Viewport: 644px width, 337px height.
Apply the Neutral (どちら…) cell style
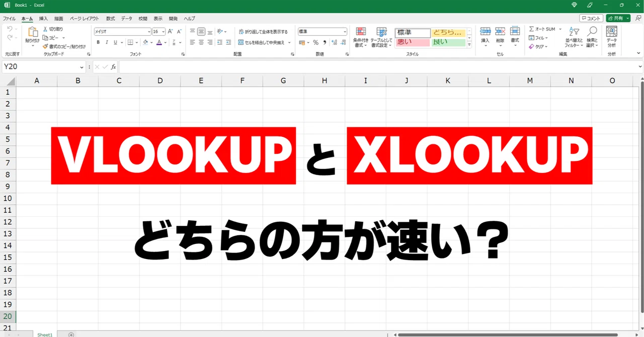click(x=448, y=33)
